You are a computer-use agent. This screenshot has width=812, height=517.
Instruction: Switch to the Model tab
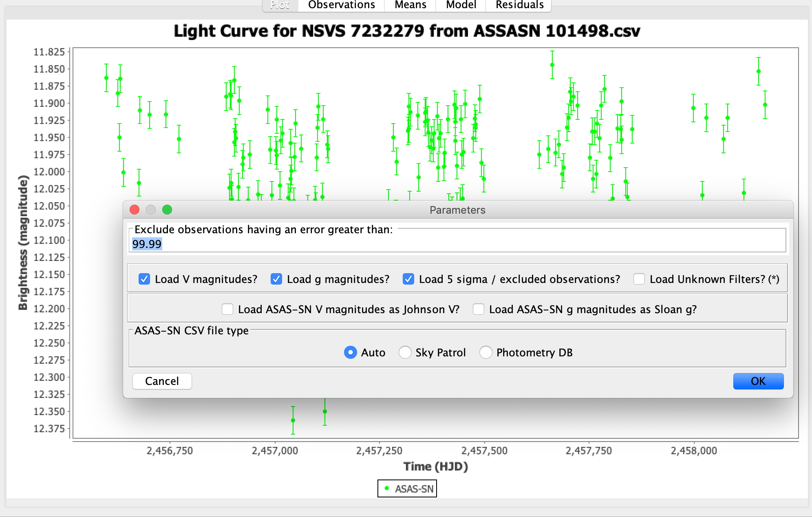click(461, 5)
